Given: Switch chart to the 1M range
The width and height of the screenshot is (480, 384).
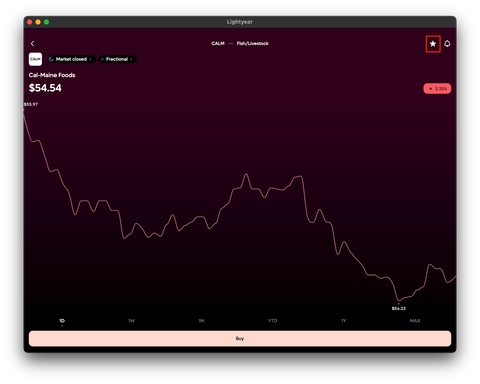Looking at the screenshot, I should (x=201, y=321).
